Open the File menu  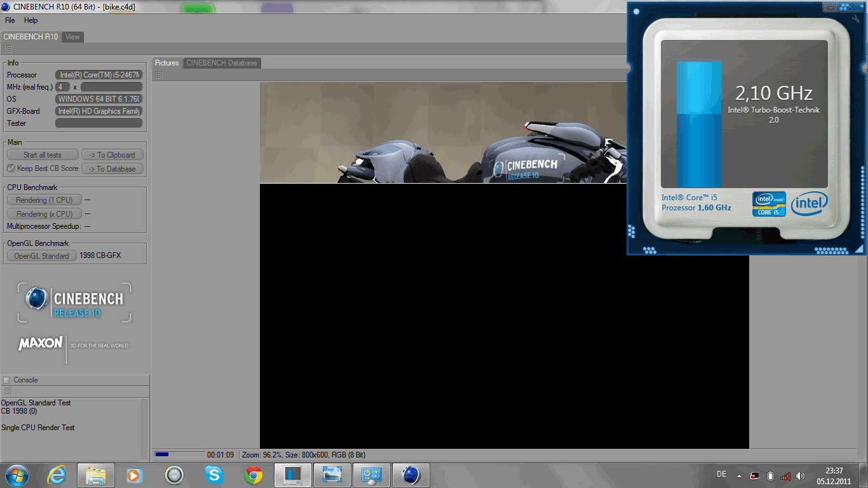tap(10, 20)
